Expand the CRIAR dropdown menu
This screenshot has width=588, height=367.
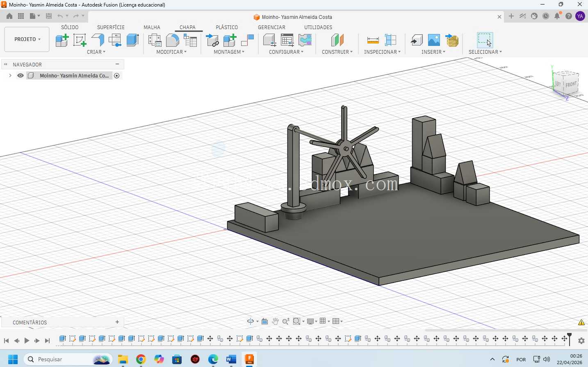(x=96, y=52)
